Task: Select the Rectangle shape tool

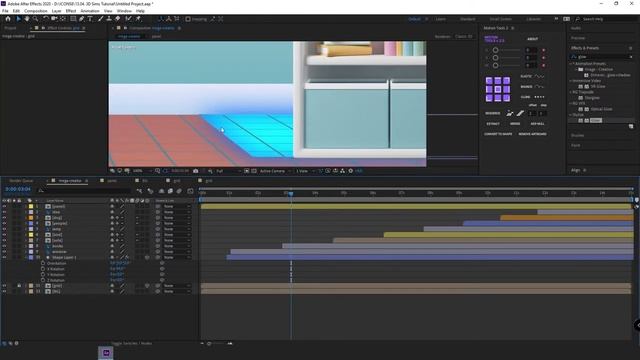Action: 73,19
